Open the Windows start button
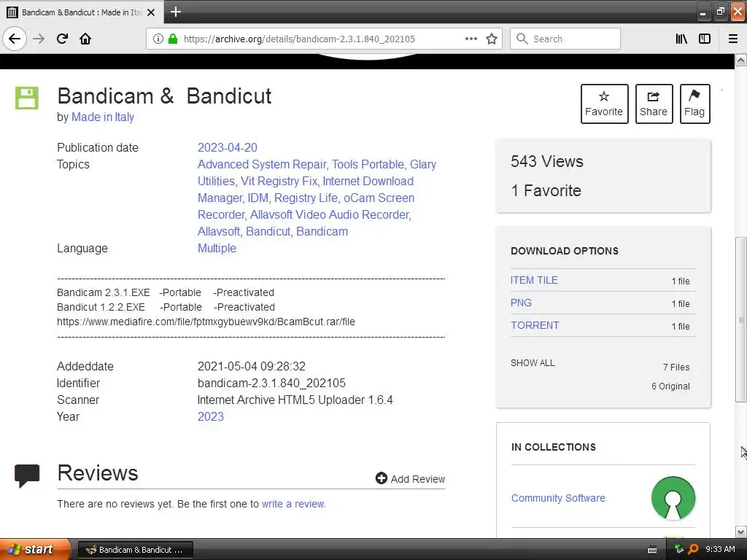 [35, 549]
